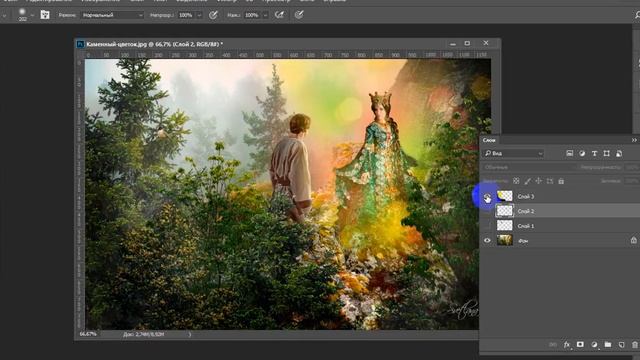Delete layer trash icon
The width and height of the screenshot is (640, 360).
coord(635,345)
